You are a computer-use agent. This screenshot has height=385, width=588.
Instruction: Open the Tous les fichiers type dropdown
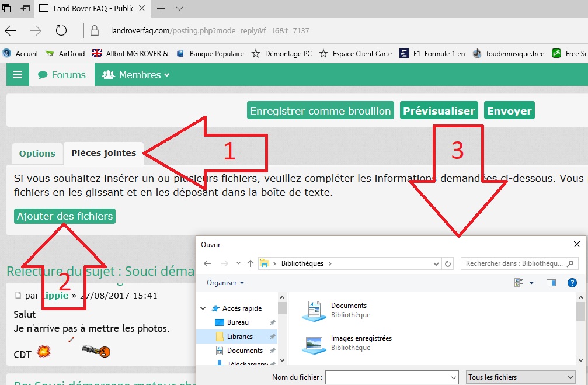521,377
